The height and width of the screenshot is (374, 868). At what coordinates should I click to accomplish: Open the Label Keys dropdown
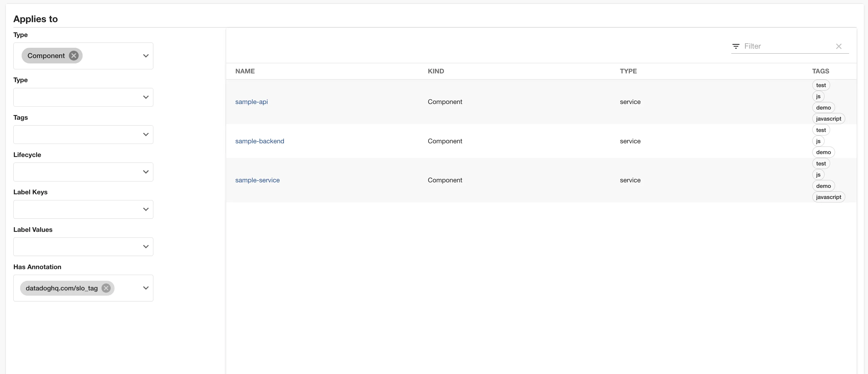point(145,209)
